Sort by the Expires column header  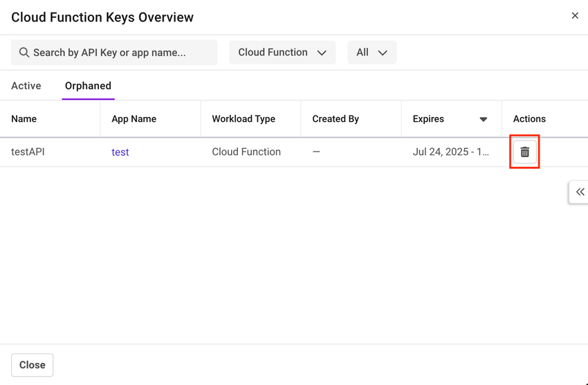tap(429, 119)
